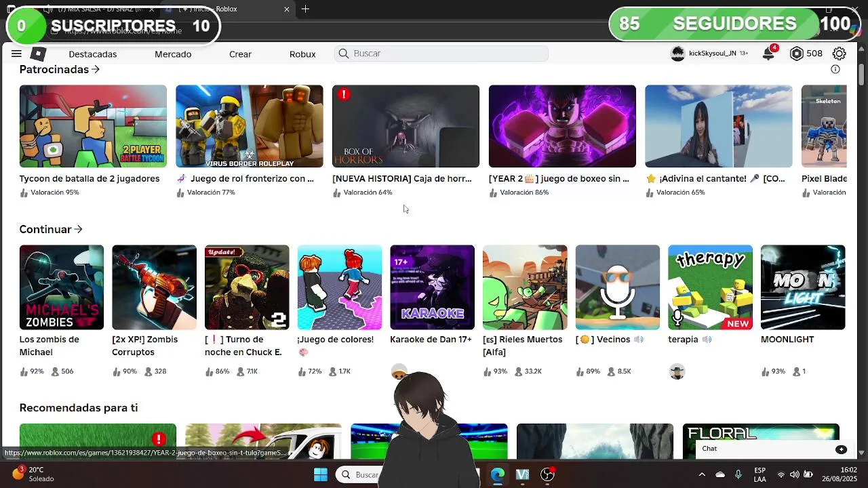Click the title Juego de rol fronterizo con ...
868x488 pixels.
tap(245, 178)
